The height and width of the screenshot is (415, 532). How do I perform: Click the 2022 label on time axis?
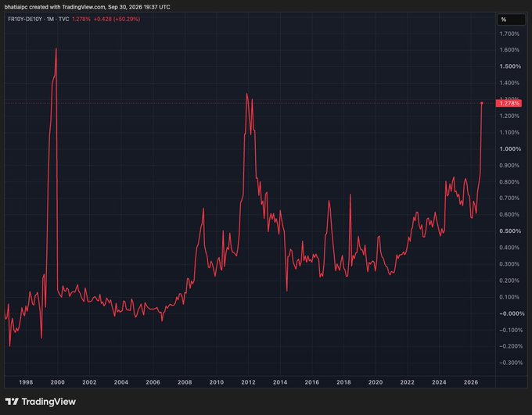click(407, 382)
